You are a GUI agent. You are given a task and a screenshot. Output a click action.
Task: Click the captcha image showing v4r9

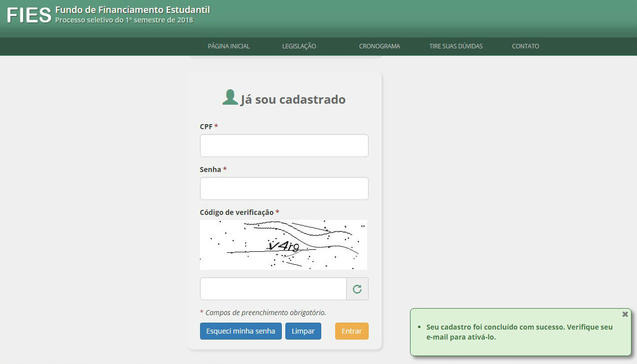[x=283, y=245]
